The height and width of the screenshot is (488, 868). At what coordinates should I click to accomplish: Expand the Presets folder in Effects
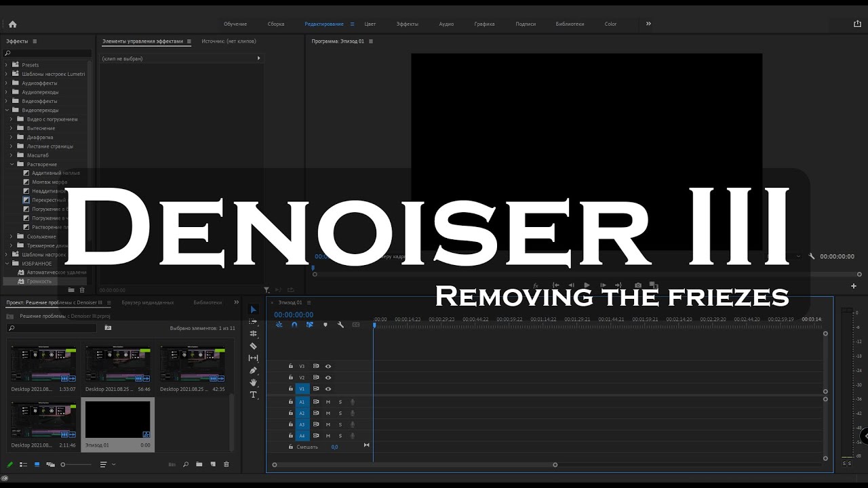click(7, 65)
